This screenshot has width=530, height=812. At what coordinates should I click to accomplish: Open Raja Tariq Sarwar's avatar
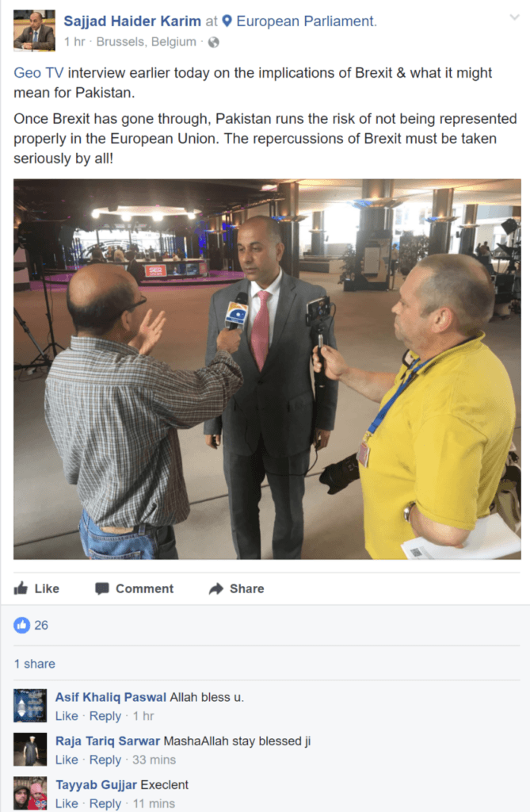click(30, 749)
